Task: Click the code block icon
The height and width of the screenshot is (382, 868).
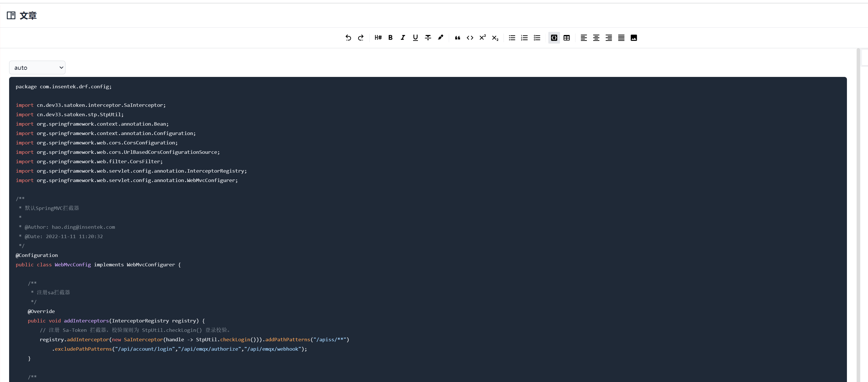Action: 554,38
